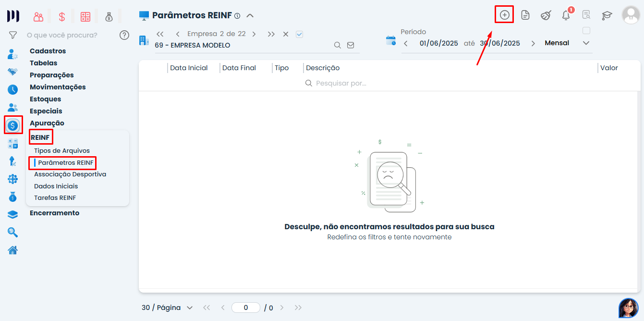Viewport: 644px width, 321px height.
Task: Click the company search magnifier icon
Action: (x=338, y=45)
